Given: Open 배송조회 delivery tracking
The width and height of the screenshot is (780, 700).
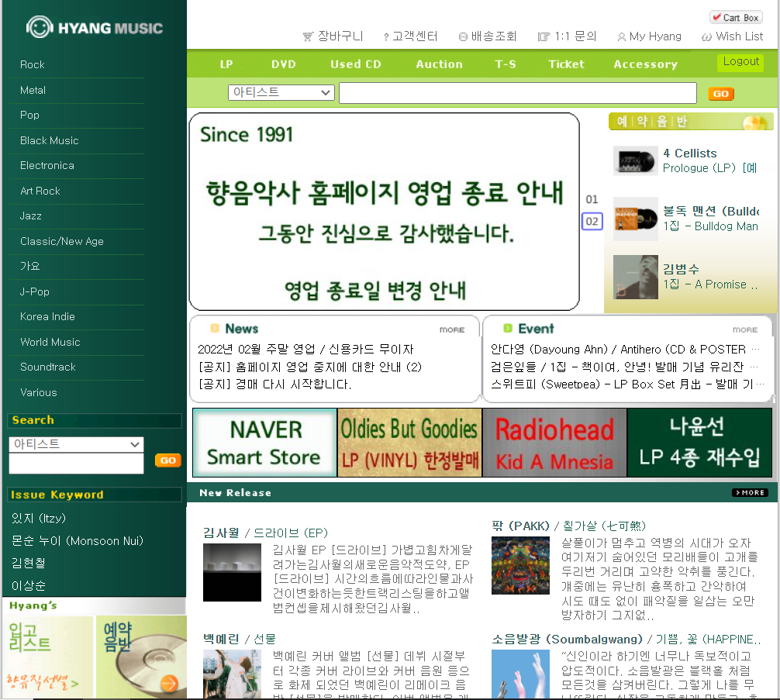Looking at the screenshot, I should click(488, 36).
